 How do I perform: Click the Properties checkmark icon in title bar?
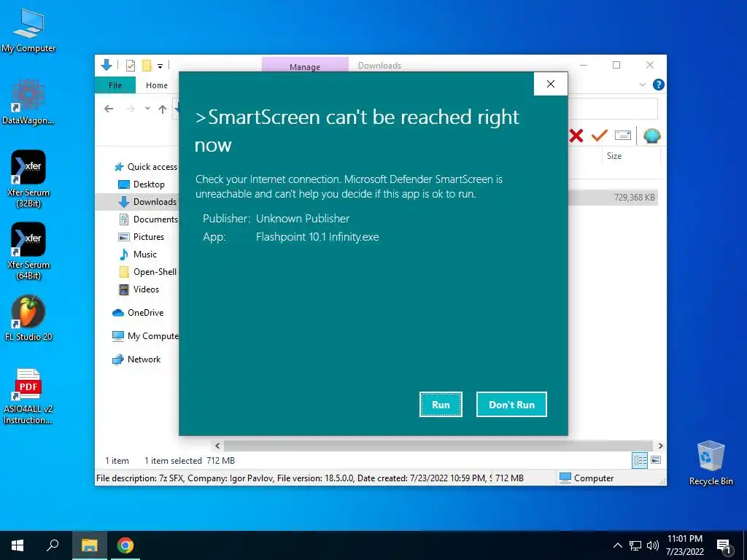pyautogui.click(x=131, y=66)
